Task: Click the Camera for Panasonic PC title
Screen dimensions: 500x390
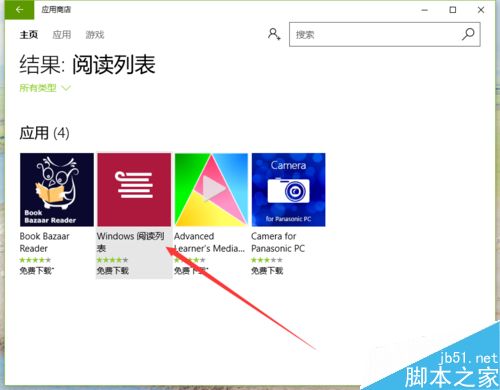Action: pyautogui.click(x=278, y=242)
